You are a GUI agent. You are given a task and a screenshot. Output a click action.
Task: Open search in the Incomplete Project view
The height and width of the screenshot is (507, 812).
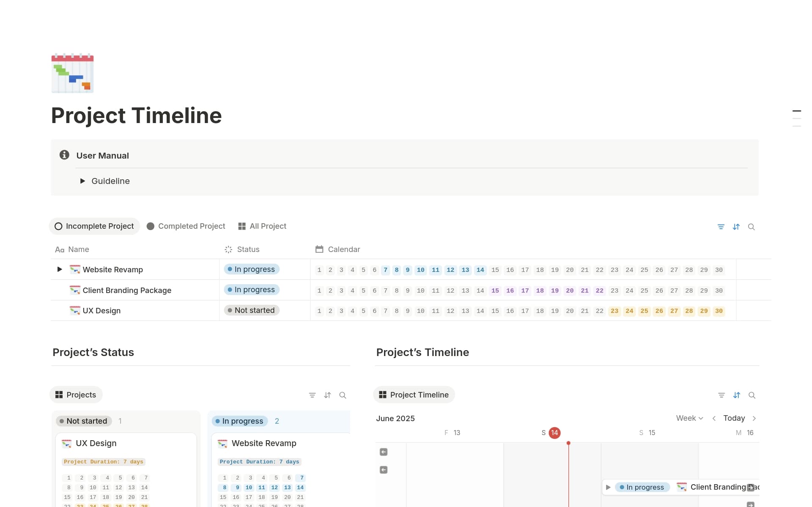(752, 227)
